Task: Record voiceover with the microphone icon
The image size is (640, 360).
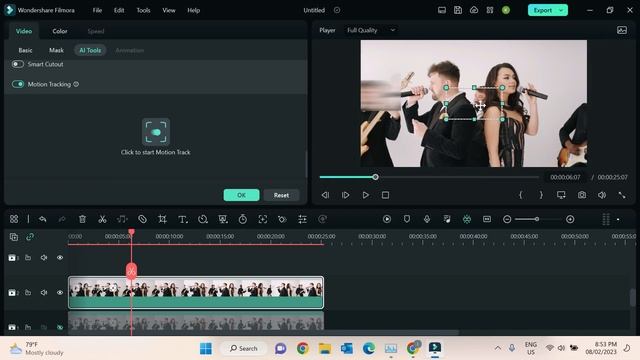Action: (x=427, y=219)
